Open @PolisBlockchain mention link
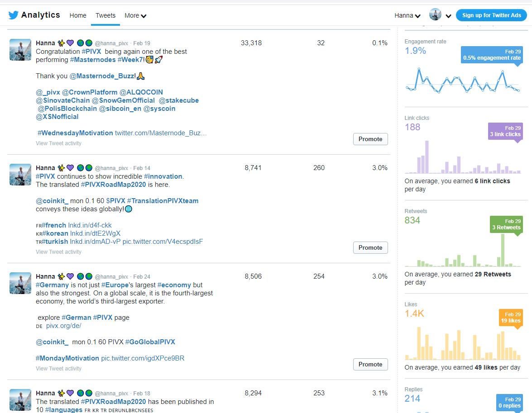This screenshot has height=413, width=532. [67, 109]
